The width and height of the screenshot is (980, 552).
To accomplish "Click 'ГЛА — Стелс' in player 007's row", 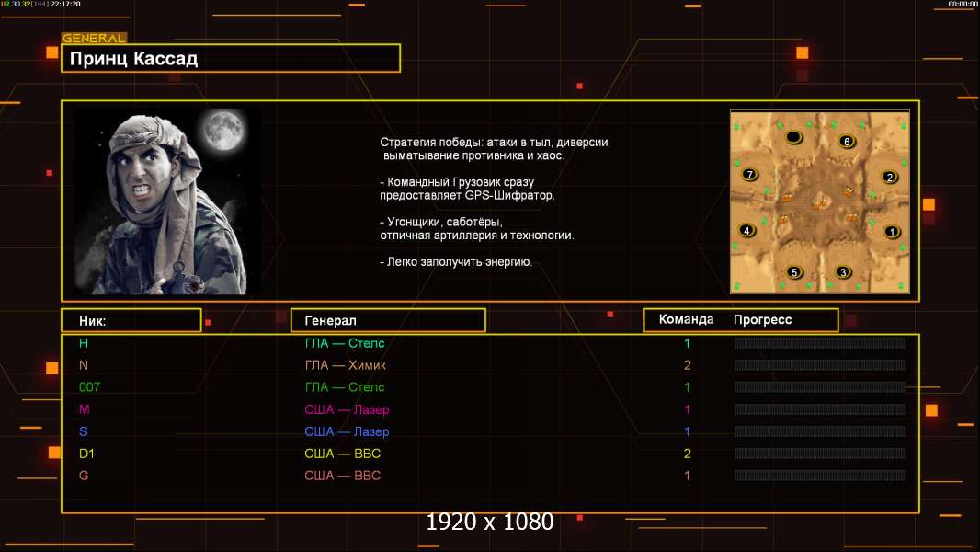I will pos(345,387).
